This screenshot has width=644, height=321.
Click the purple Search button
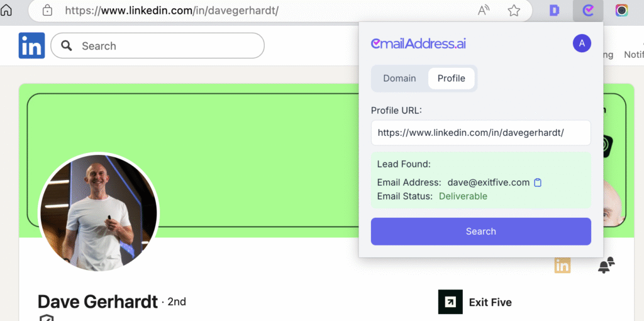(481, 232)
